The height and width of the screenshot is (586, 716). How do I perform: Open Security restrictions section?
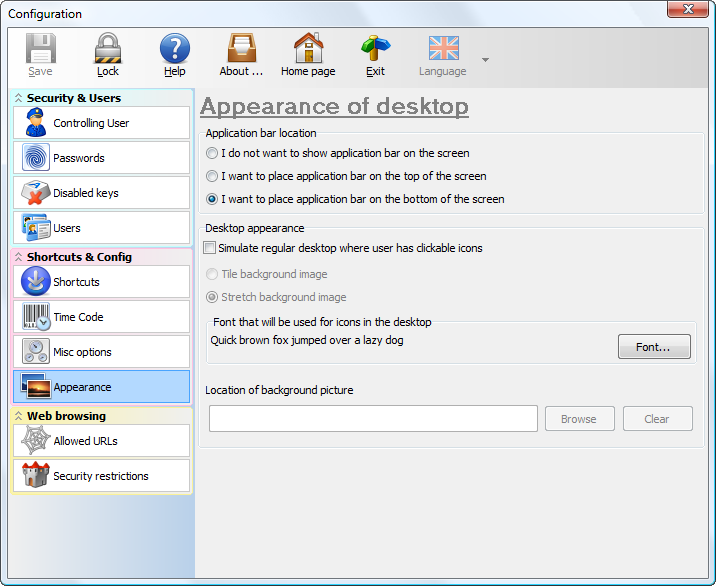101,476
